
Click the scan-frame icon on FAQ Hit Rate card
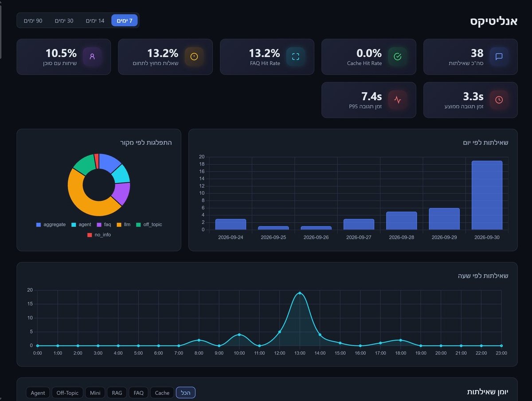(x=296, y=56)
